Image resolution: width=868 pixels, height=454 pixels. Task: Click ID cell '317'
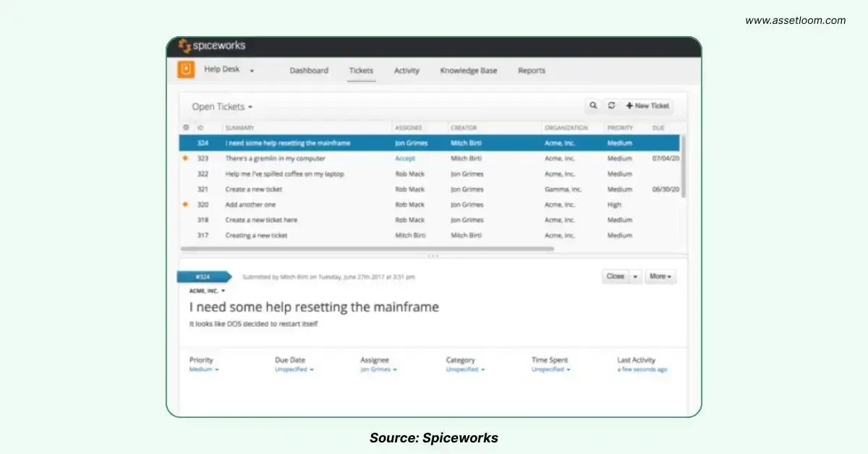coord(203,236)
